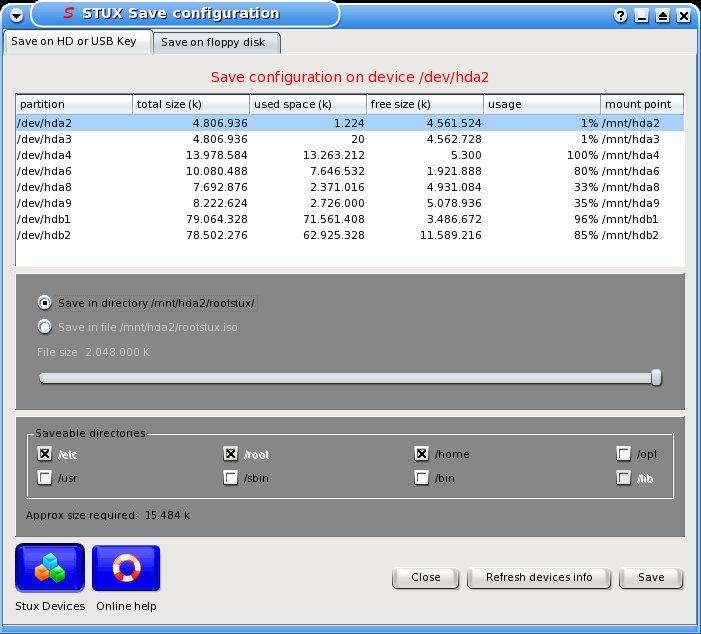Image resolution: width=701 pixels, height=634 pixels.
Task: Click the 100% usage cell
Action: click(582, 155)
